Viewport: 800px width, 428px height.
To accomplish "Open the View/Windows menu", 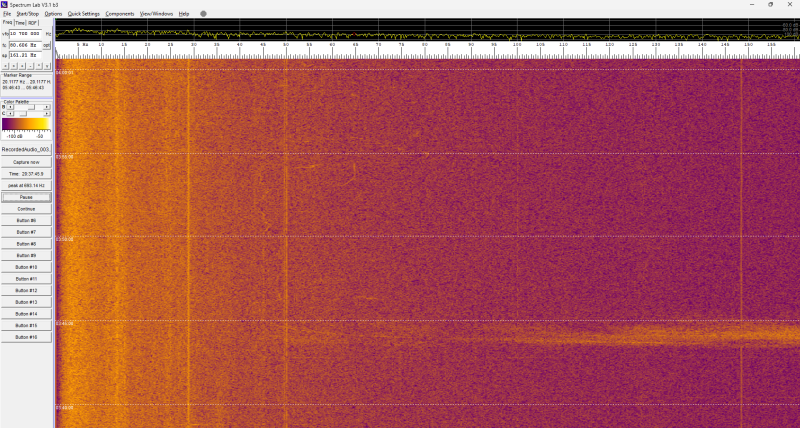I will (x=157, y=14).
